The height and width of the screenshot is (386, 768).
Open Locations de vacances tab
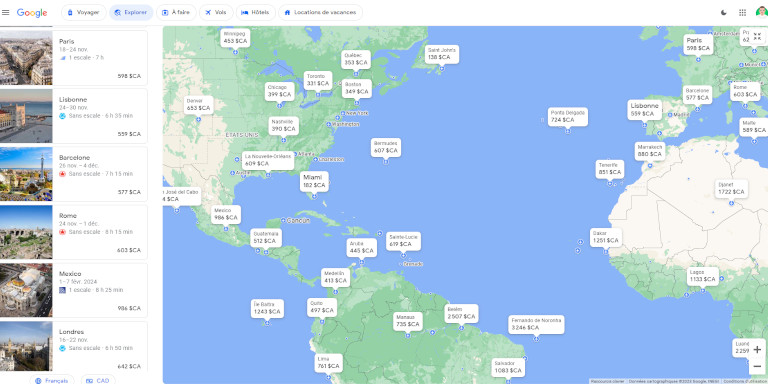[320, 13]
